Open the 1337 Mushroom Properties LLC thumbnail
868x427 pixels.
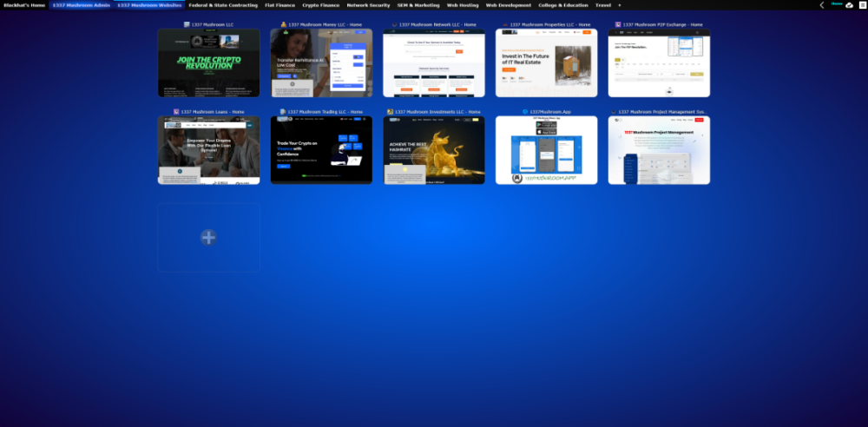(546, 63)
